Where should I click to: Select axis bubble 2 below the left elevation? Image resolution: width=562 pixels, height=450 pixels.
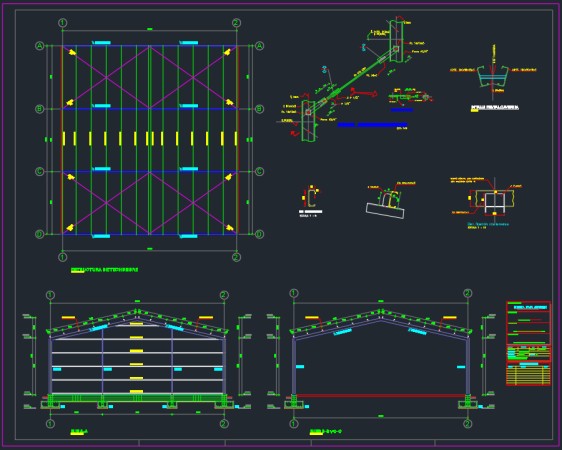[x=224, y=424]
